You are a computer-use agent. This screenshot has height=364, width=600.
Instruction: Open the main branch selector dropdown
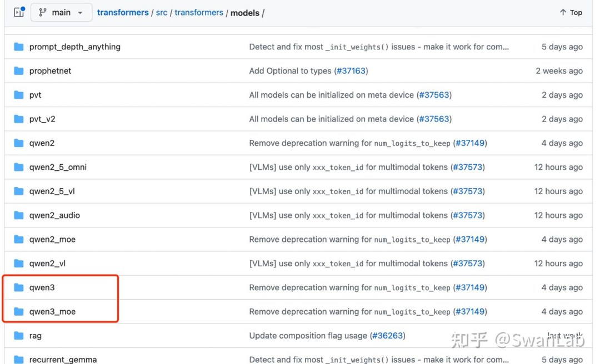pyautogui.click(x=61, y=12)
